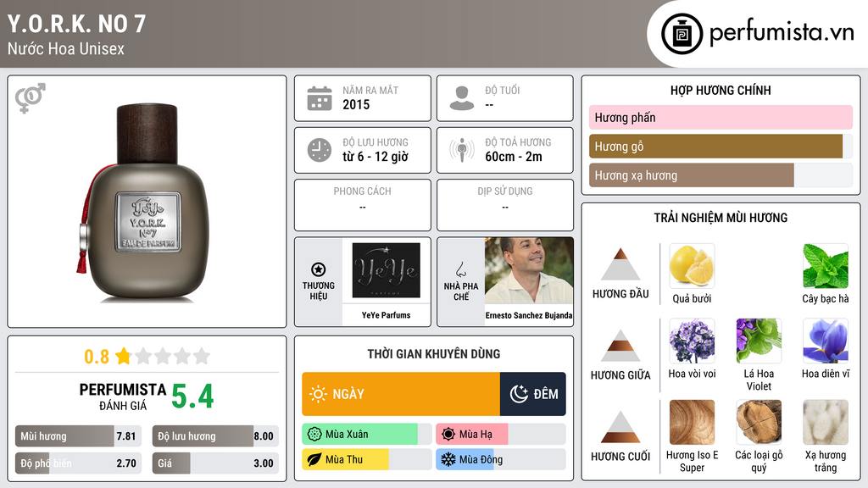Click the unisex gender symbol icon

(31, 98)
